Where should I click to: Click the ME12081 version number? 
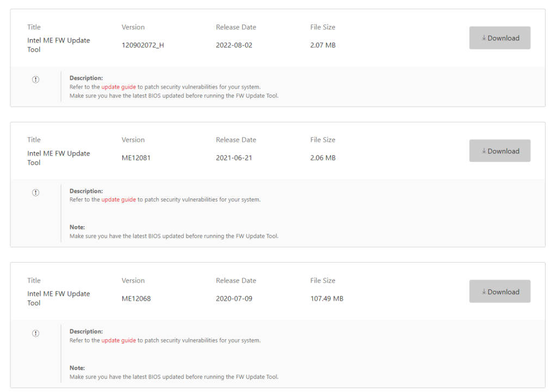(136, 158)
